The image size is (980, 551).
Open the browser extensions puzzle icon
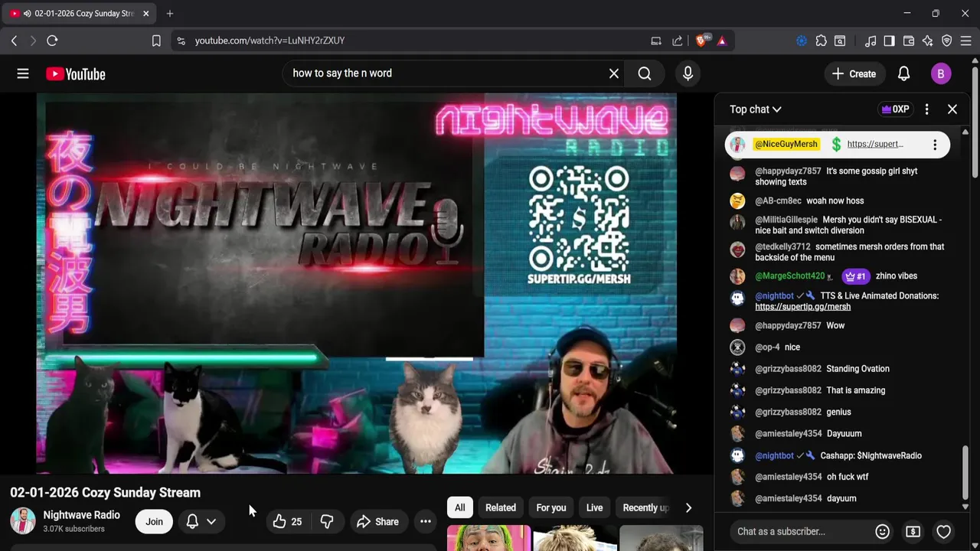[821, 41]
